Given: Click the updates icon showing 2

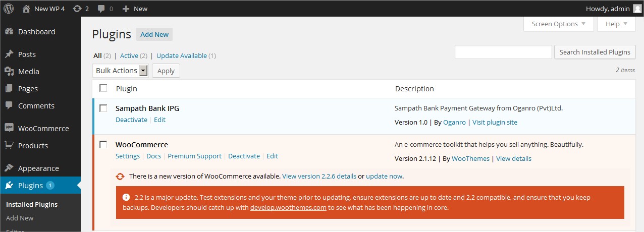Looking at the screenshot, I should coord(77,9).
